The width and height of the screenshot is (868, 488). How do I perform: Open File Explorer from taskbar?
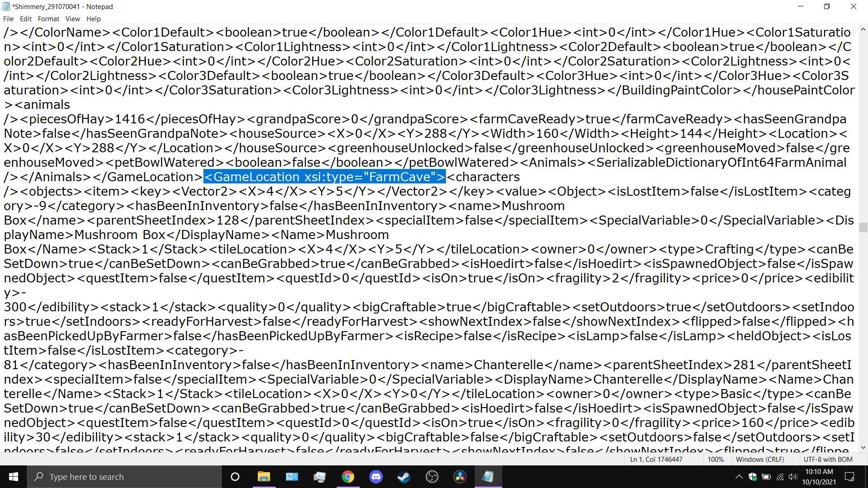[x=264, y=477]
